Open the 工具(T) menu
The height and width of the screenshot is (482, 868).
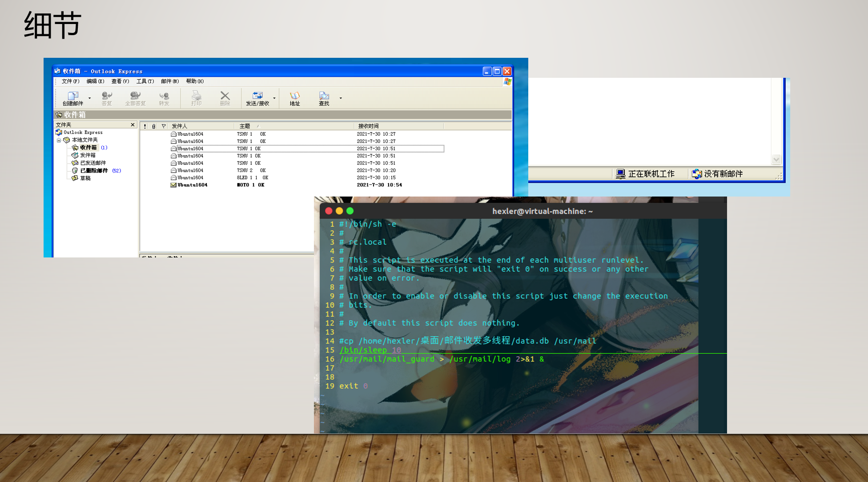[145, 81]
